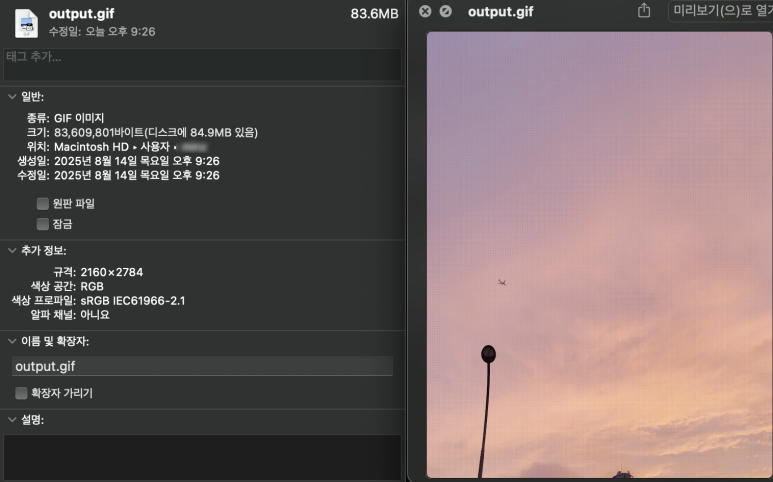This screenshot has width=773, height=482.
Task: Click the GIF file icon in info header
Action: [26, 22]
